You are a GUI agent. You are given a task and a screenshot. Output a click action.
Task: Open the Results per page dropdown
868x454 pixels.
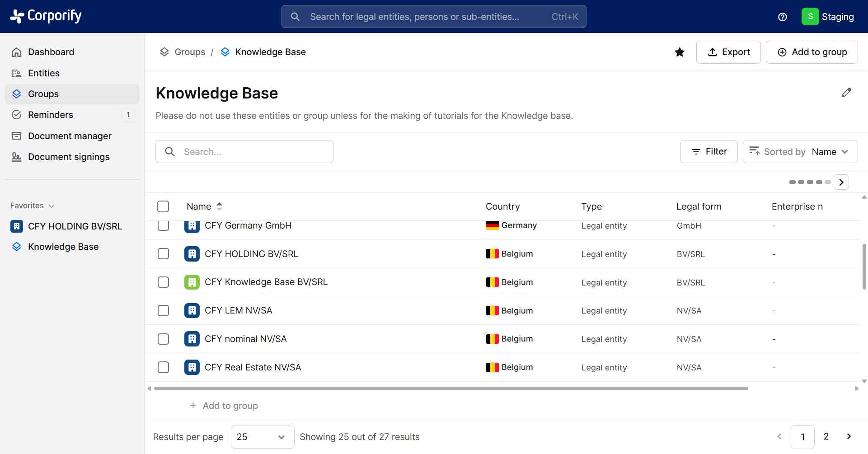click(262, 437)
